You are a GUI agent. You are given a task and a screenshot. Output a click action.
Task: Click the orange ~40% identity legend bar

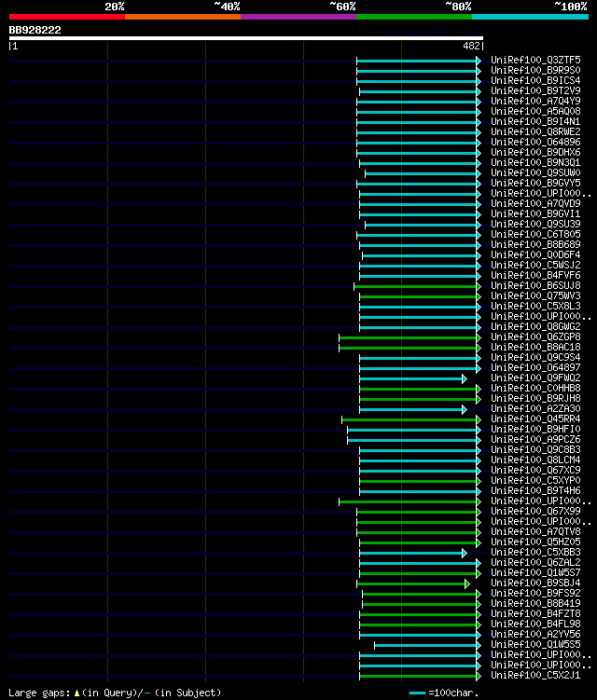click(x=183, y=17)
